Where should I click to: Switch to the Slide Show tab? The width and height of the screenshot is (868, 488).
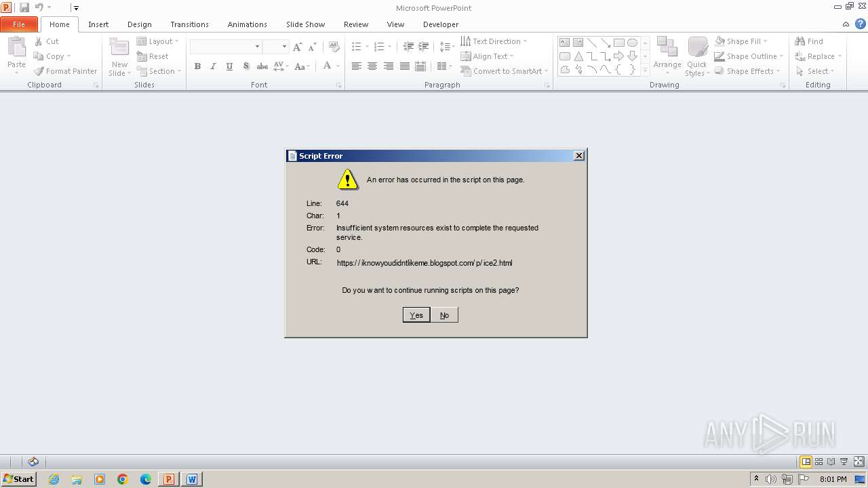point(305,24)
